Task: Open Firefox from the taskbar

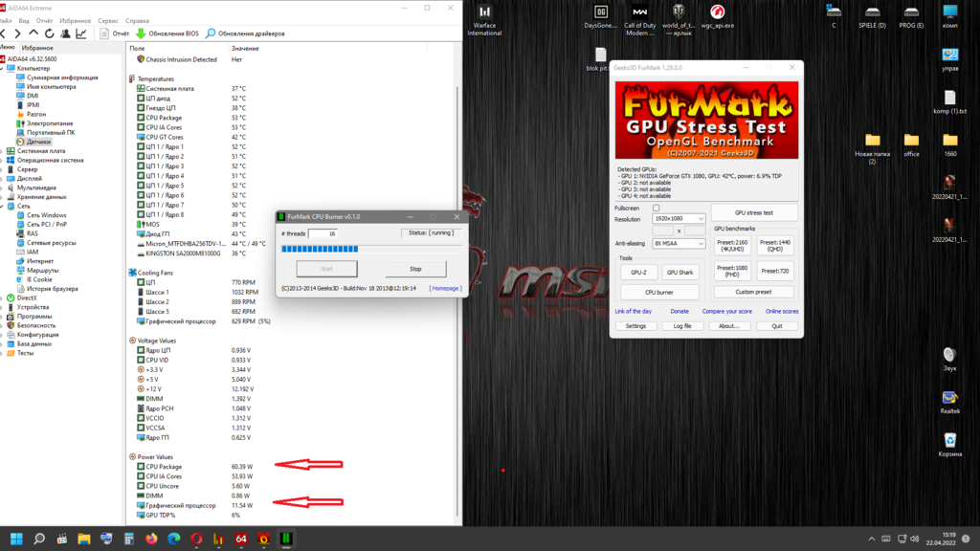Action: click(x=151, y=539)
